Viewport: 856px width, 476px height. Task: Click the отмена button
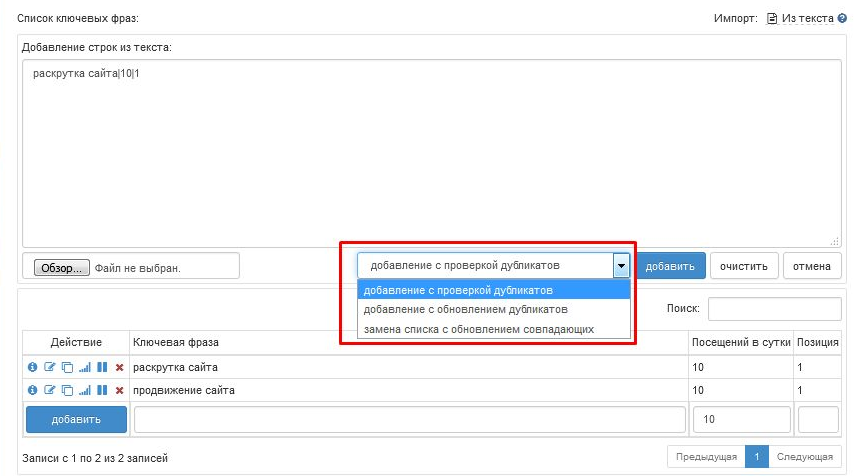(812, 266)
